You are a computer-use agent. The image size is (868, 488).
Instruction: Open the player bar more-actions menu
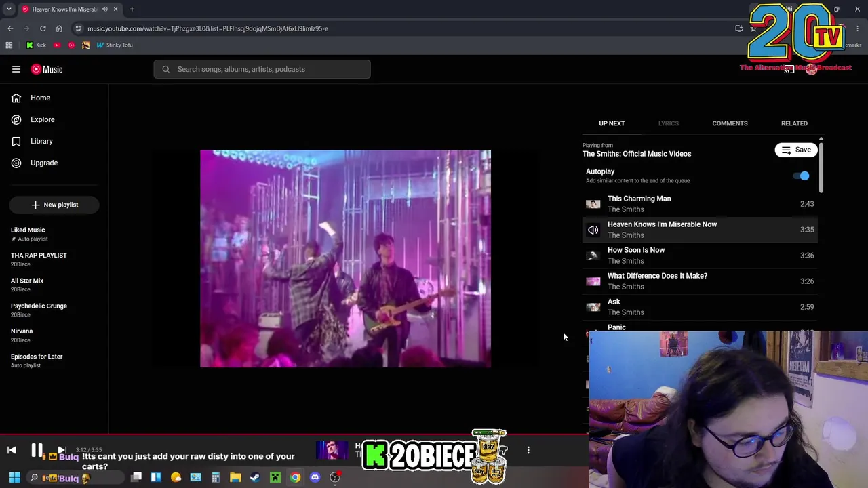pos(528,450)
